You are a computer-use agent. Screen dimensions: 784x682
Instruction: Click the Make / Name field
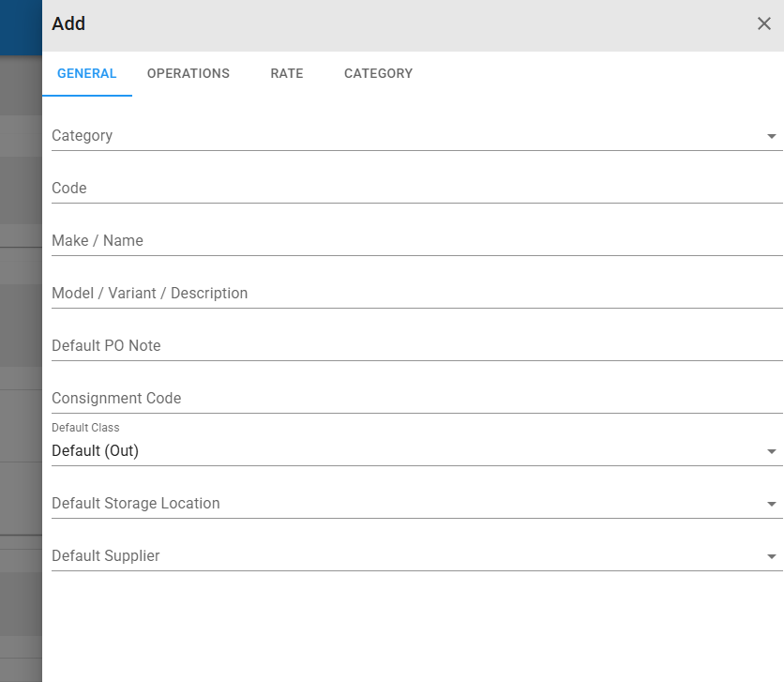tap(417, 240)
